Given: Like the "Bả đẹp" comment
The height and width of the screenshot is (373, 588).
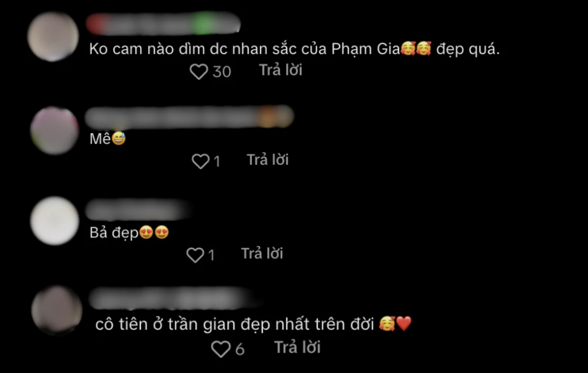Looking at the screenshot, I should [195, 255].
